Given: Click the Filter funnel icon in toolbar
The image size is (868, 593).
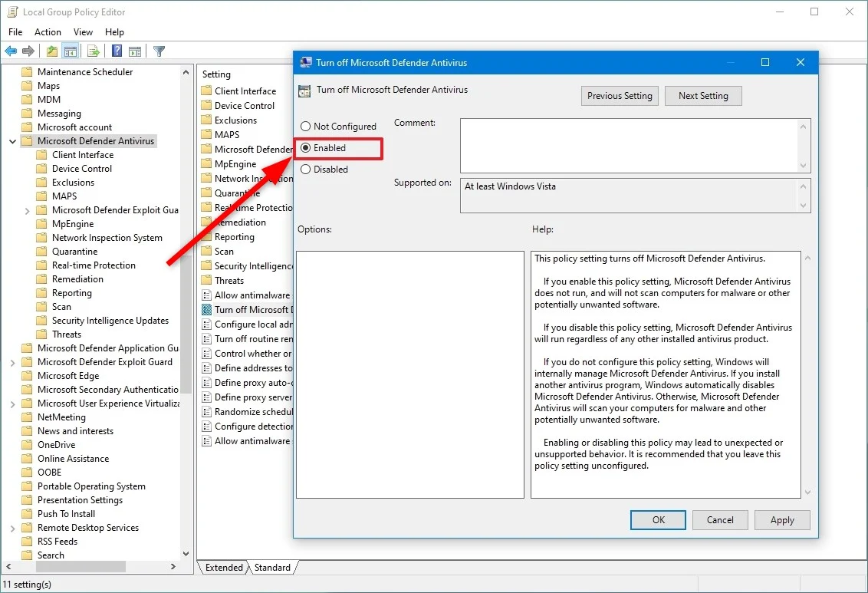Looking at the screenshot, I should click(x=159, y=51).
